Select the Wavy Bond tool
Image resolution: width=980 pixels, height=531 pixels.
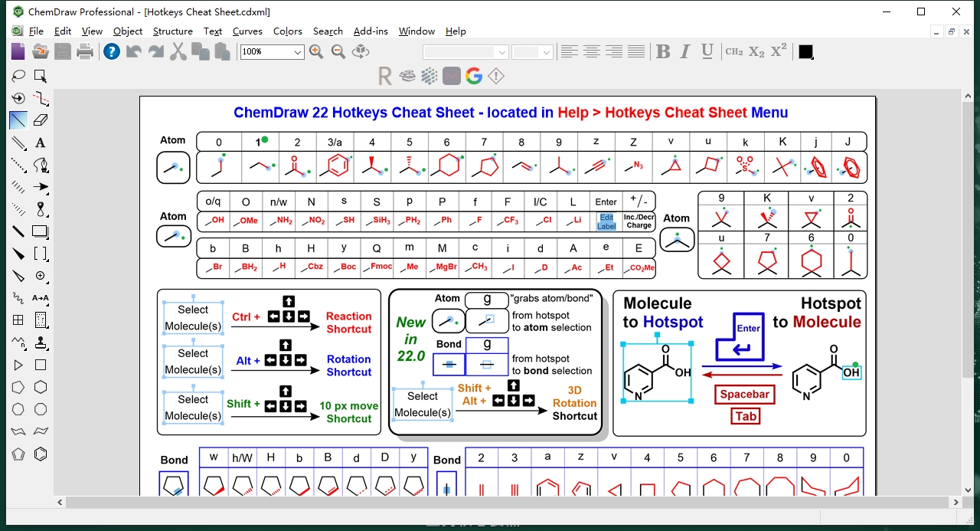[18, 298]
